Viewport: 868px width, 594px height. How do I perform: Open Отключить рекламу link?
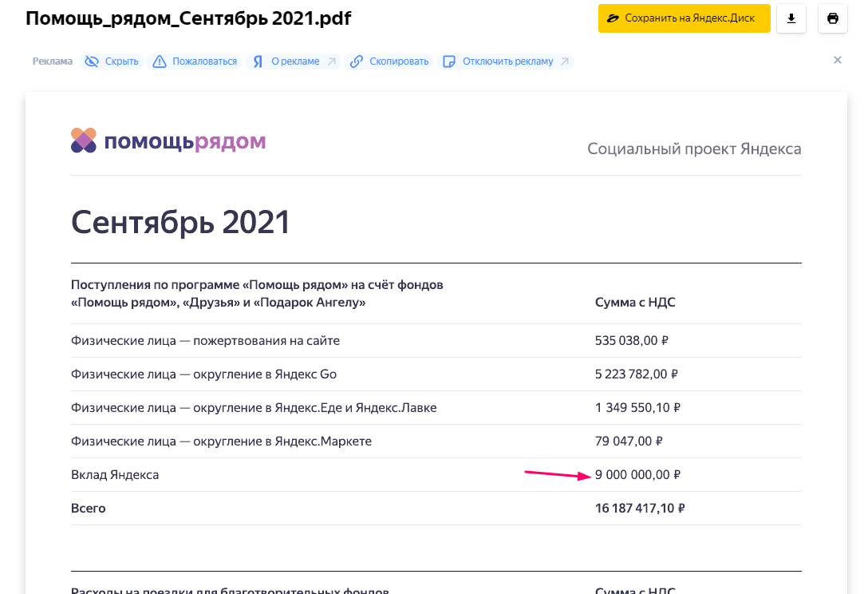coord(505,61)
